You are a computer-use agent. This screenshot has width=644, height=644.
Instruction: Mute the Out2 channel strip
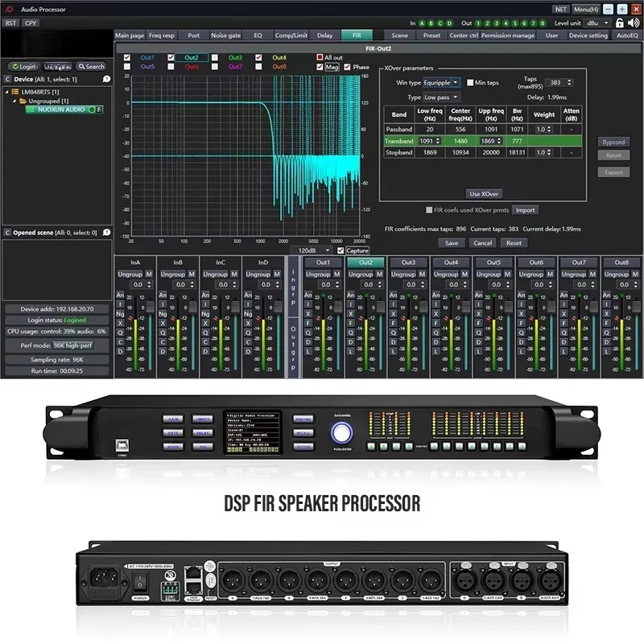coord(379,274)
